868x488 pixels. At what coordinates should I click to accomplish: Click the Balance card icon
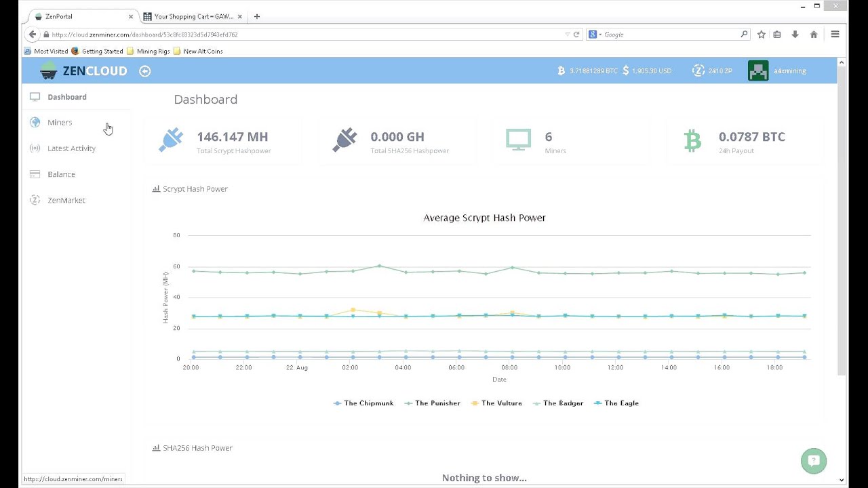(x=35, y=174)
